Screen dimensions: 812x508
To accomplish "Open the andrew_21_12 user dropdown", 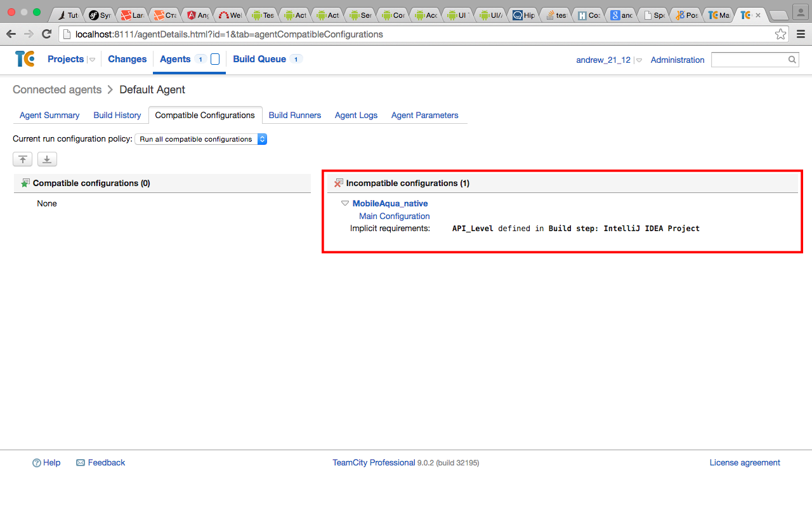I will coord(638,60).
